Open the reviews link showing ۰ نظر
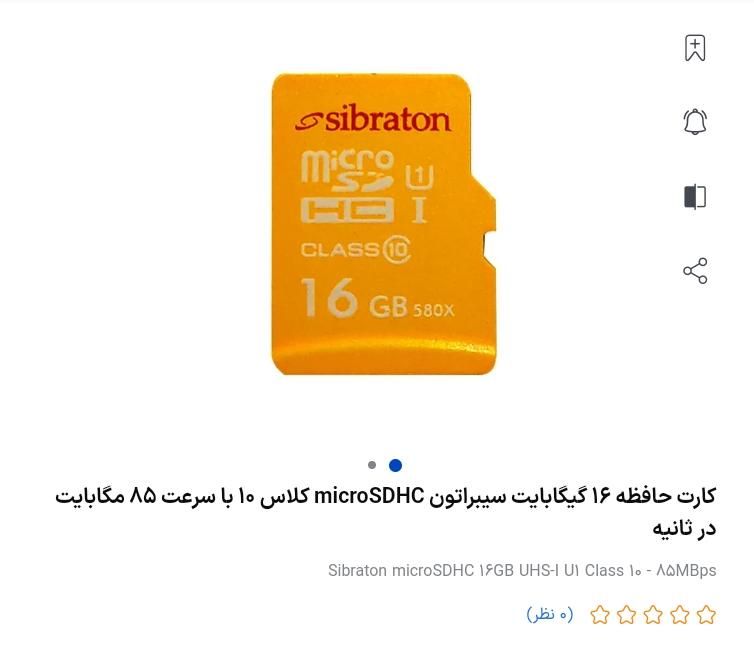 [x=550, y=614]
